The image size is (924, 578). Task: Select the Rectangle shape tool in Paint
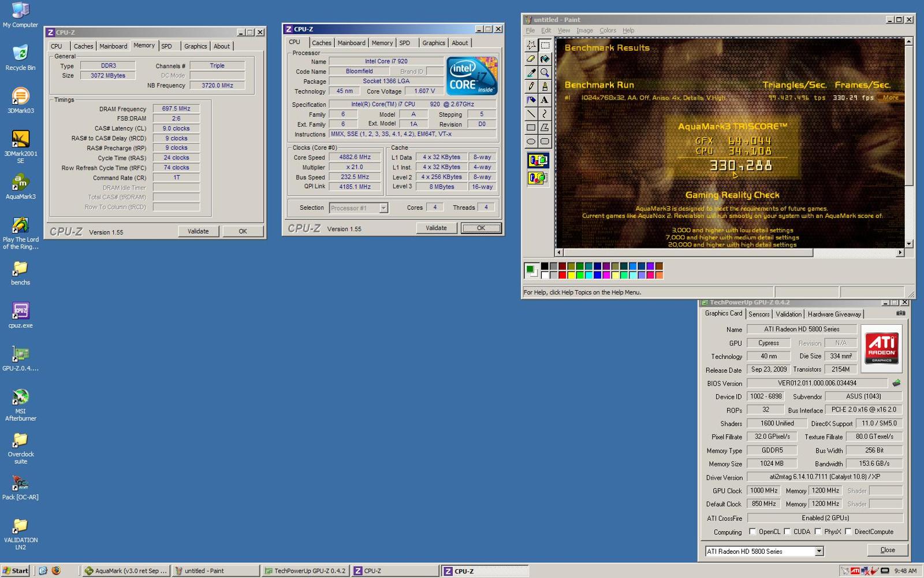531,127
